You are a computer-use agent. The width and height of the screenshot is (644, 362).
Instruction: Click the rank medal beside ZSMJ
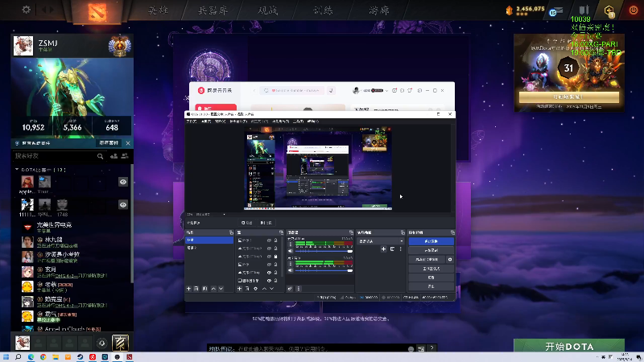119,46
